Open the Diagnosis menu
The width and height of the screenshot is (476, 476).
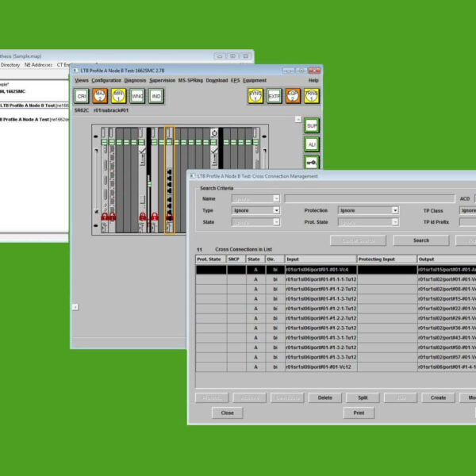(135, 80)
